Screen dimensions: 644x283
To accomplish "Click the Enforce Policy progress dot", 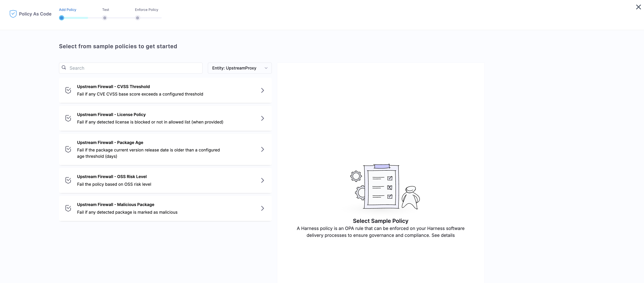I will coord(138,18).
